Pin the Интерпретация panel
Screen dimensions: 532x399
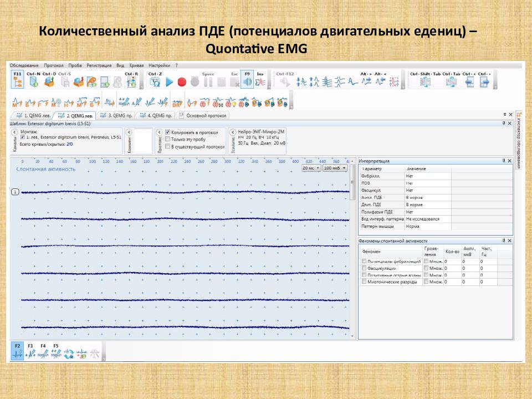coord(504,161)
